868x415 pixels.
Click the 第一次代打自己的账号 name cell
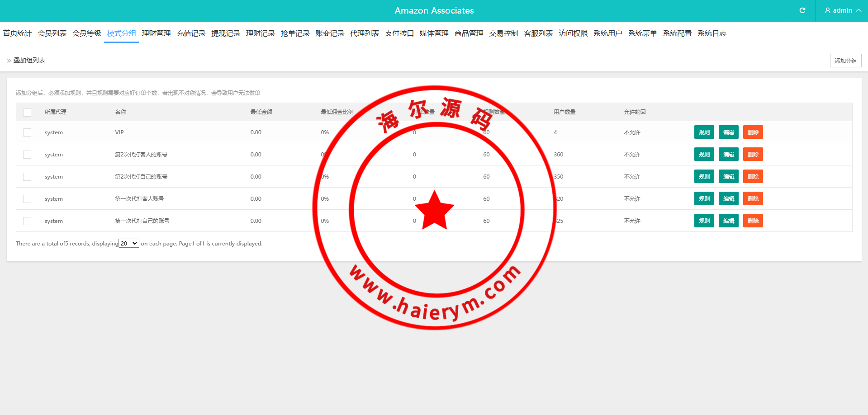(x=142, y=221)
